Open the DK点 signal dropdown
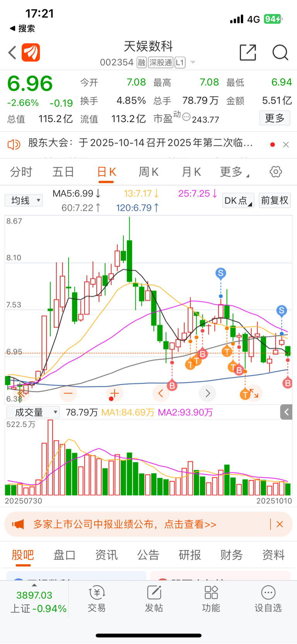The image size is (297, 644). tap(238, 201)
